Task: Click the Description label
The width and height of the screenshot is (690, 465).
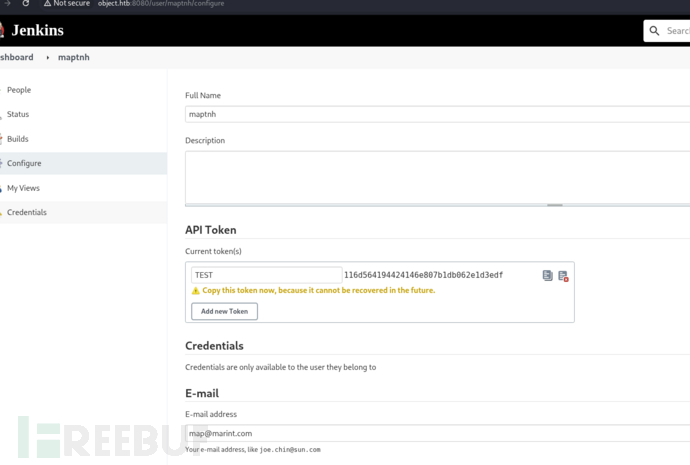Action: 205,140
